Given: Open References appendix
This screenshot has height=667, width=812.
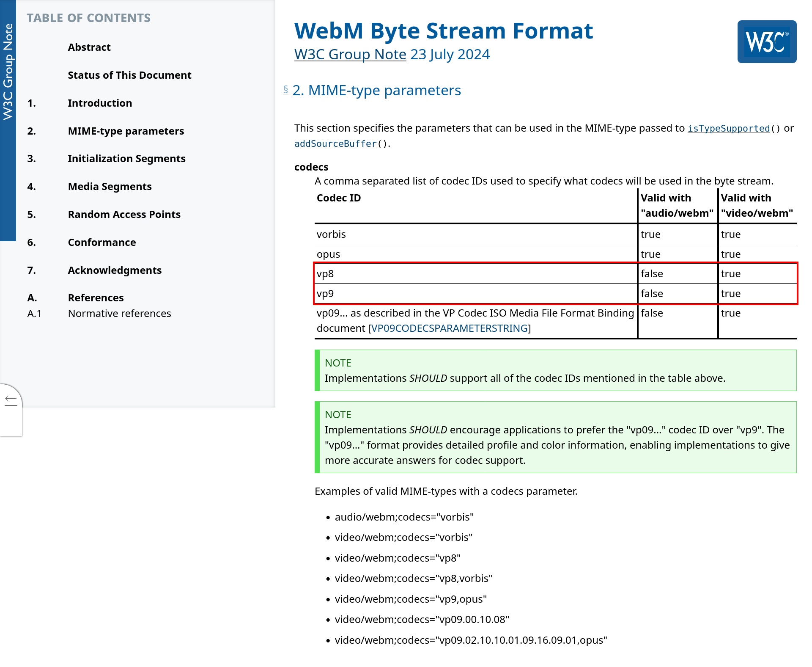Looking at the screenshot, I should (96, 298).
